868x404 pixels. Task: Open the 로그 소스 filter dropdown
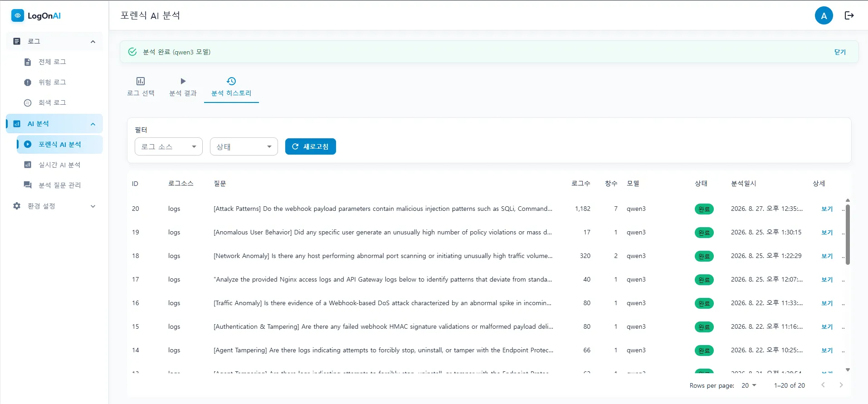(x=169, y=146)
